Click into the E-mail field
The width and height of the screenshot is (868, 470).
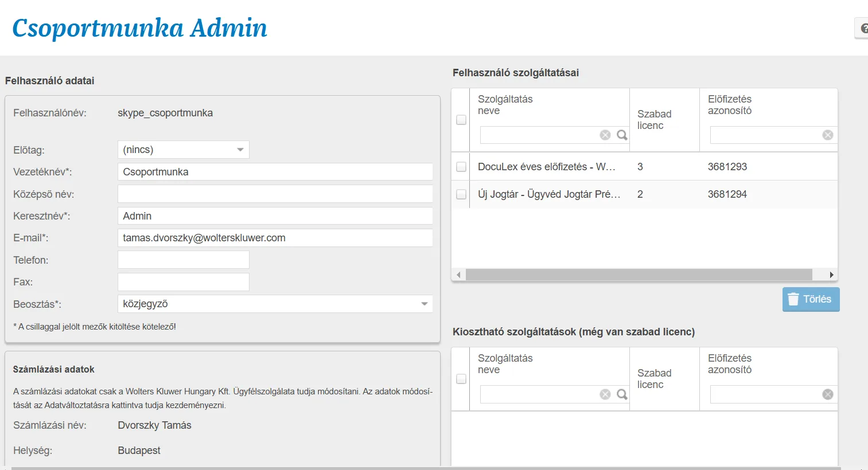coord(275,238)
